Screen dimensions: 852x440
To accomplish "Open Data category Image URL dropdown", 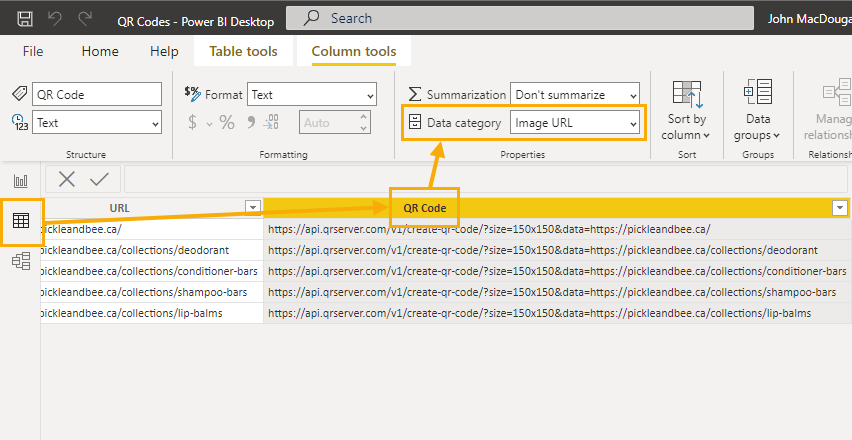I will click(x=575, y=123).
